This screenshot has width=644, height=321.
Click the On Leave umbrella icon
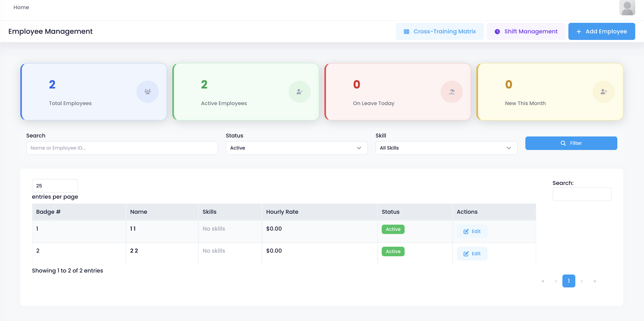pyautogui.click(x=452, y=92)
